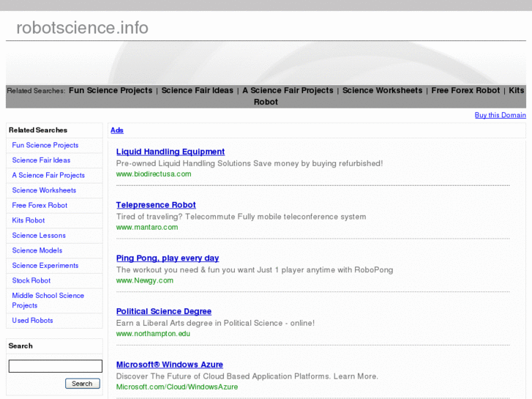Go to Science Lessons sidebar link
This screenshot has width=532, height=399.
(39, 236)
